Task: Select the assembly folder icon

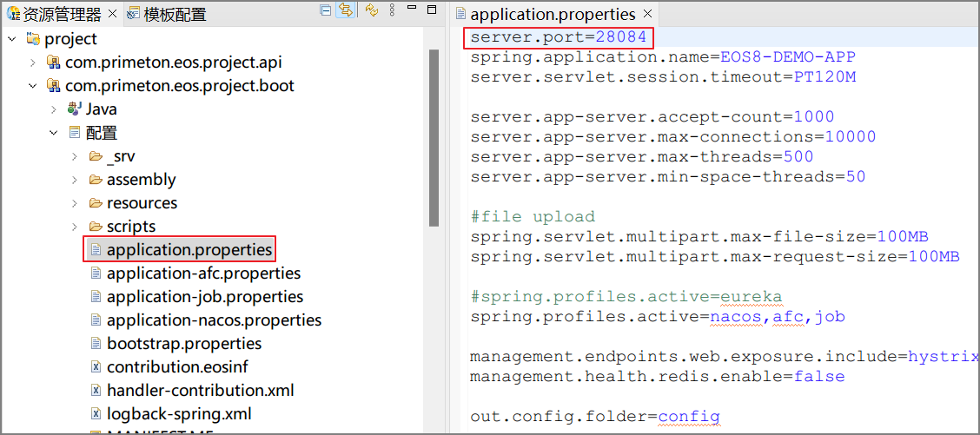Action: point(96,180)
